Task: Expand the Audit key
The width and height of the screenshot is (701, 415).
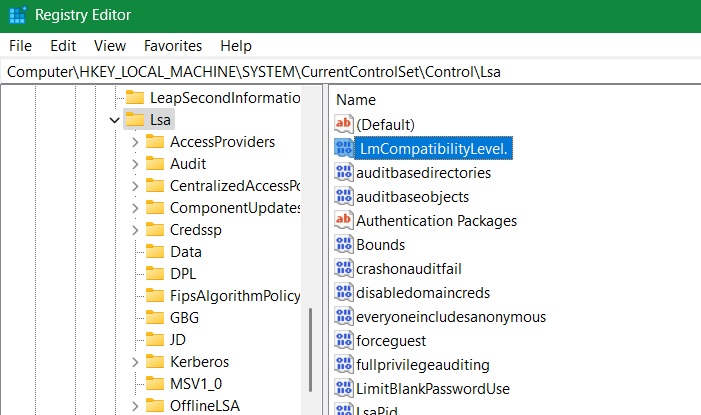Action: [135, 164]
